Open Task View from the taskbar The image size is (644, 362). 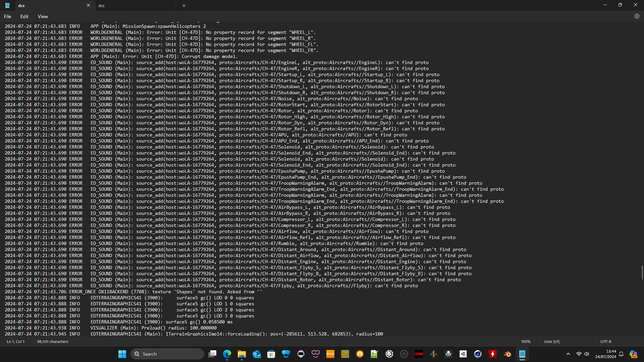[212, 354]
